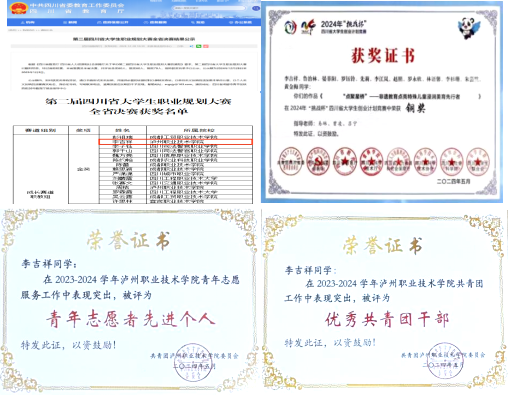Click the blue search button beside search box

pyautogui.click(x=256, y=8)
